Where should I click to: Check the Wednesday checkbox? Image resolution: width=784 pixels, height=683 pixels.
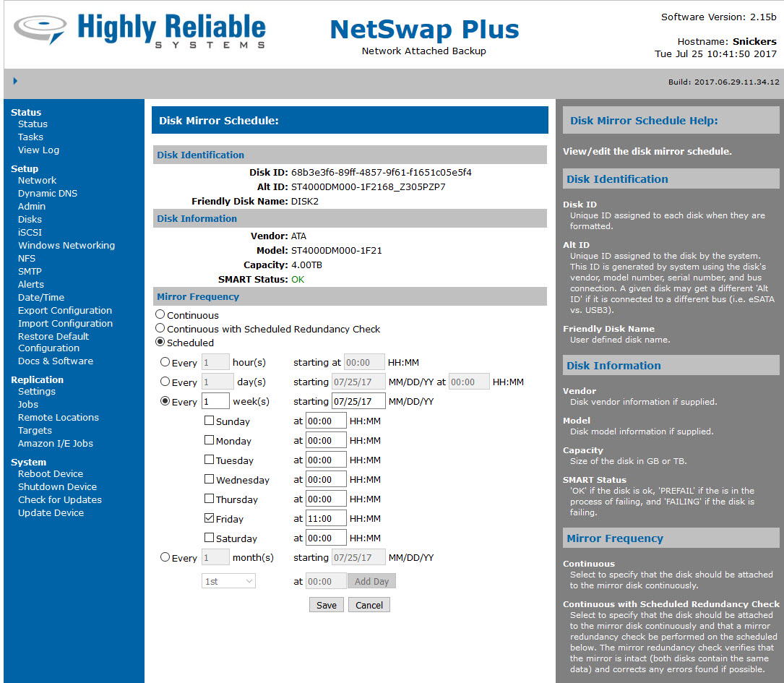click(x=209, y=479)
